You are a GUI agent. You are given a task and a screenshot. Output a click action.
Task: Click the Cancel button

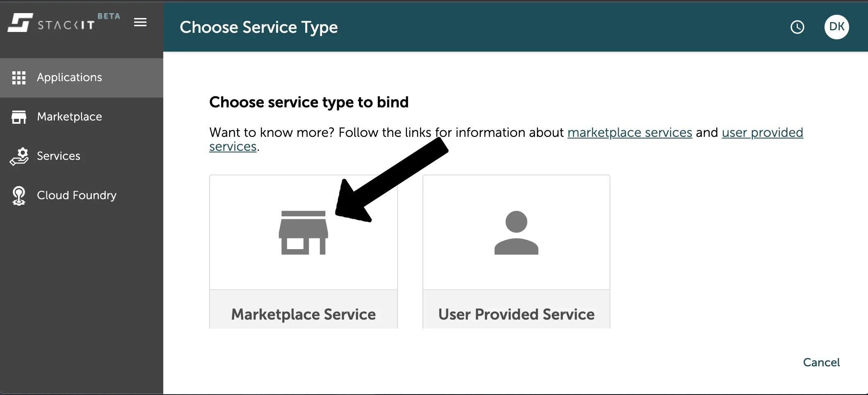(x=821, y=362)
